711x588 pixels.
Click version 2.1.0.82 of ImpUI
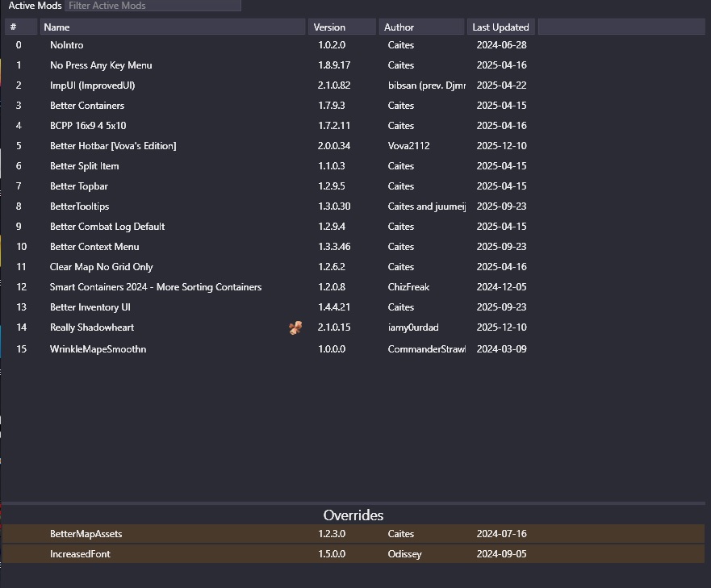(334, 85)
